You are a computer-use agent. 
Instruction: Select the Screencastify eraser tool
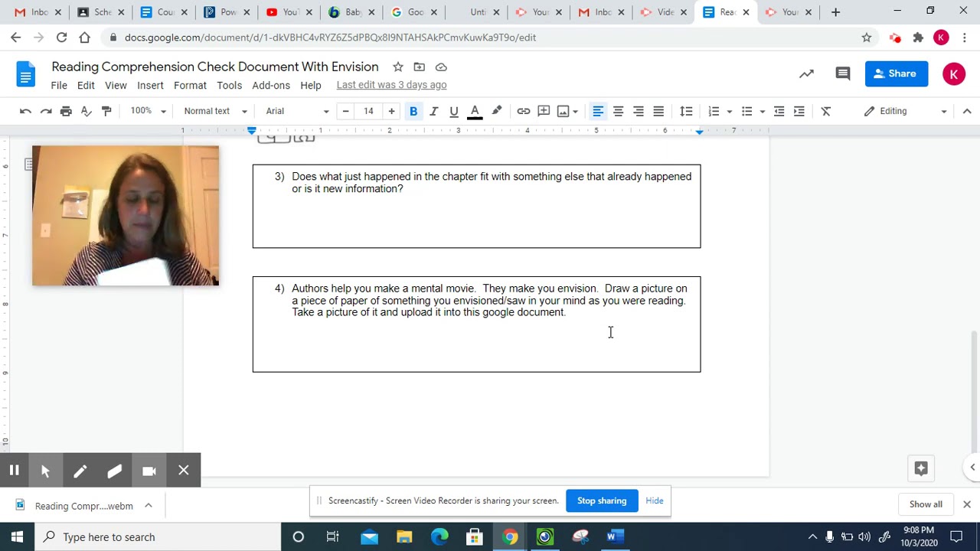pyautogui.click(x=114, y=471)
